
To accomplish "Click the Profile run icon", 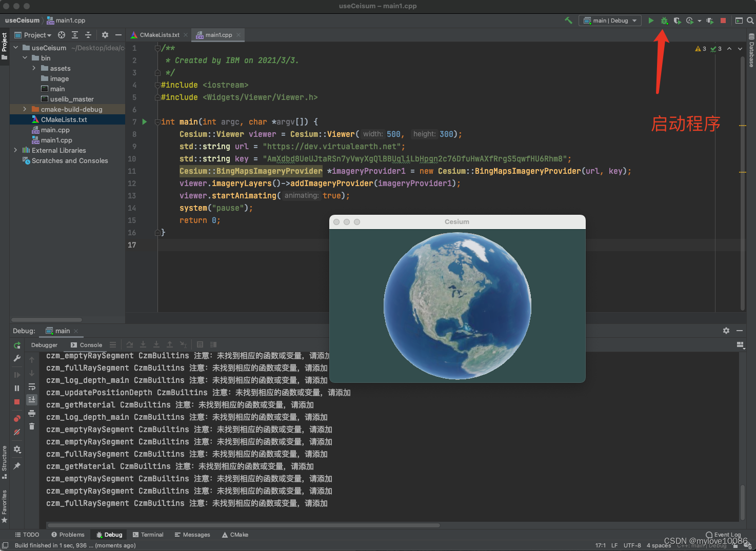I will coord(690,21).
